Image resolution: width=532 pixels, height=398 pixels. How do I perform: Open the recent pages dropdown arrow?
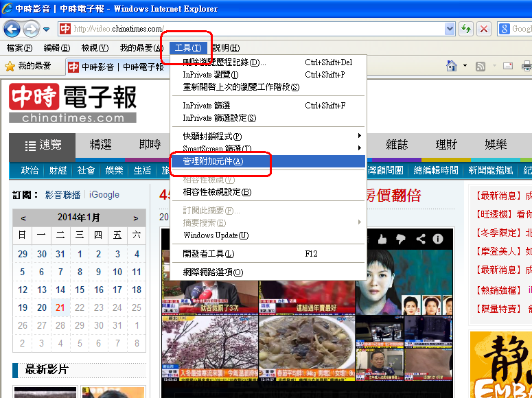point(47,30)
